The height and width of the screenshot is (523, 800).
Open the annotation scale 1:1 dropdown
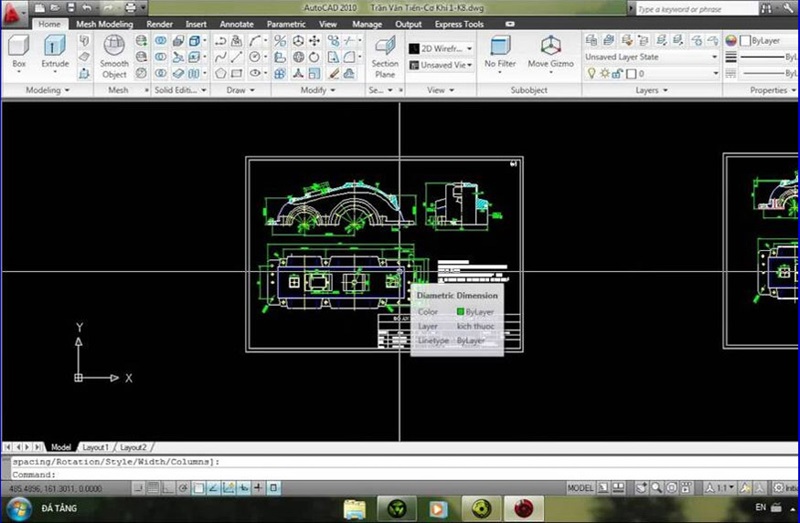pos(720,488)
